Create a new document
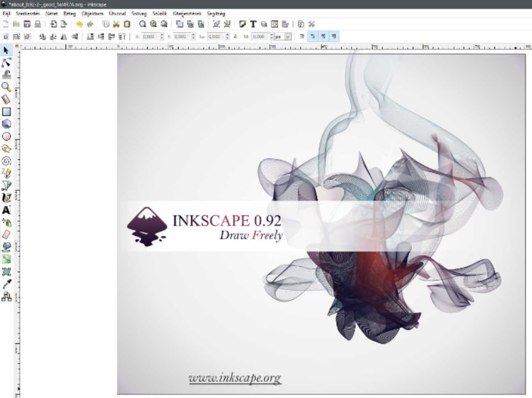 coord(6,24)
